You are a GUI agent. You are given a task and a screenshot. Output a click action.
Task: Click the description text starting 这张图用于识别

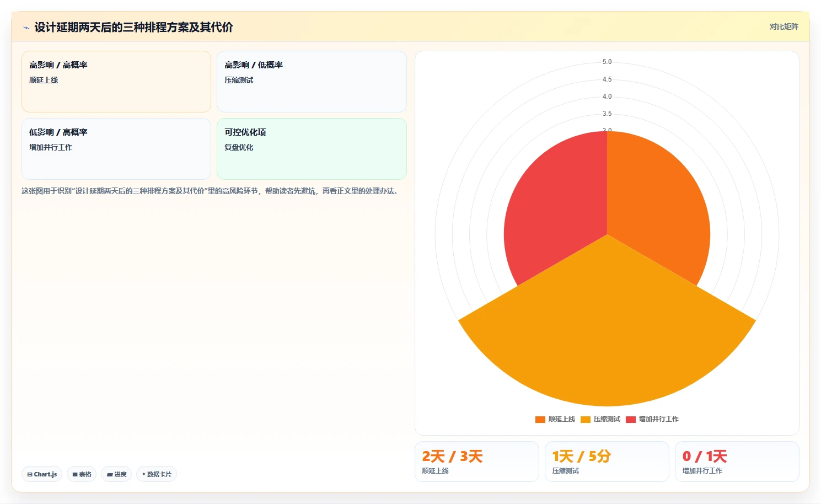211,191
